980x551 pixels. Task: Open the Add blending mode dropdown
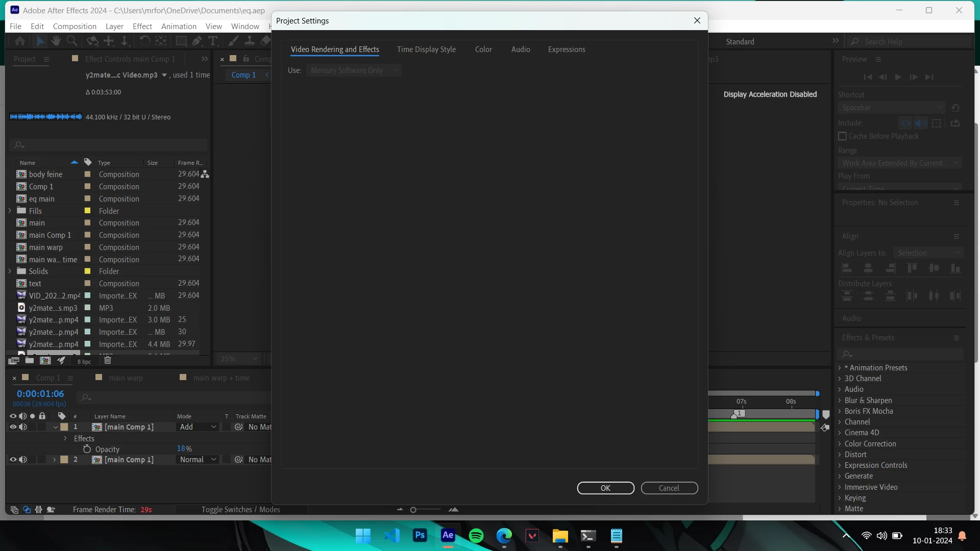[x=198, y=427]
